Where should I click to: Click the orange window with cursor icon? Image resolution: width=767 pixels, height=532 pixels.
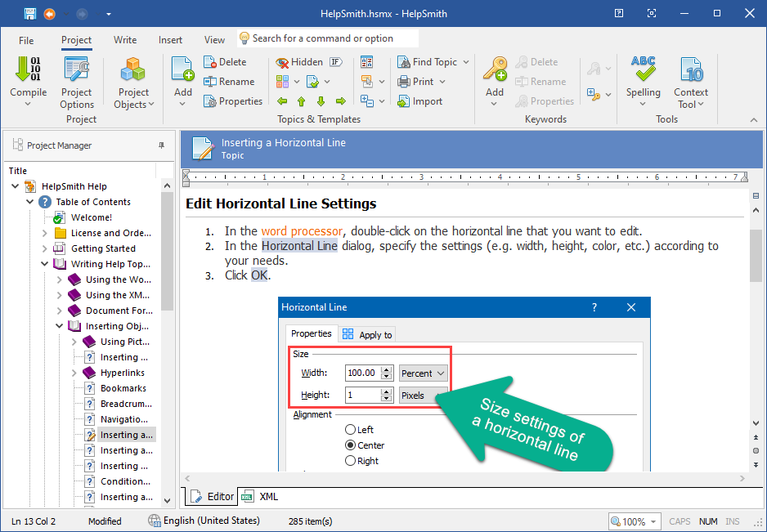point(366,82)
